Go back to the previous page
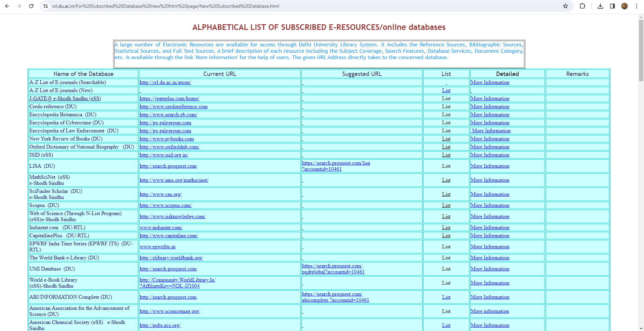The width and height of the screenshot is (644, 331). tap(7, 6)
